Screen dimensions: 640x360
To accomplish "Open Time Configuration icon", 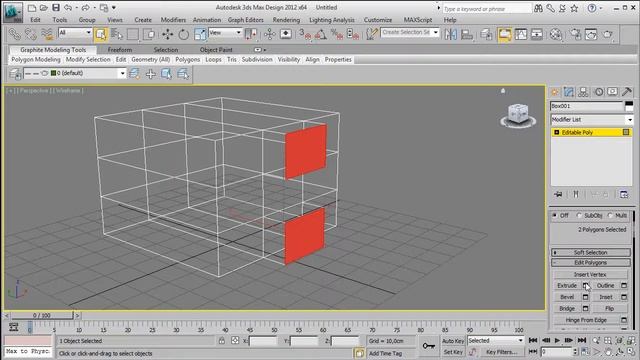I will tap(585, 351).
